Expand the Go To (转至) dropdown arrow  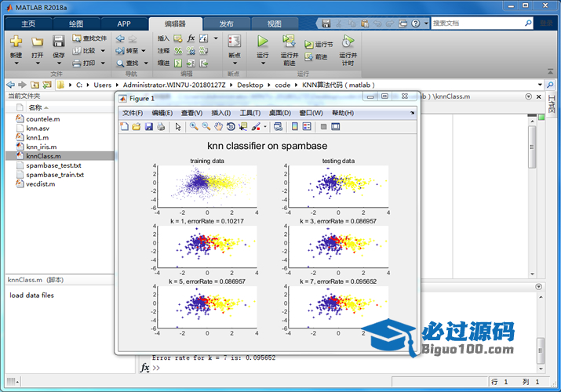pyautogui.click(x=144, y=51)
